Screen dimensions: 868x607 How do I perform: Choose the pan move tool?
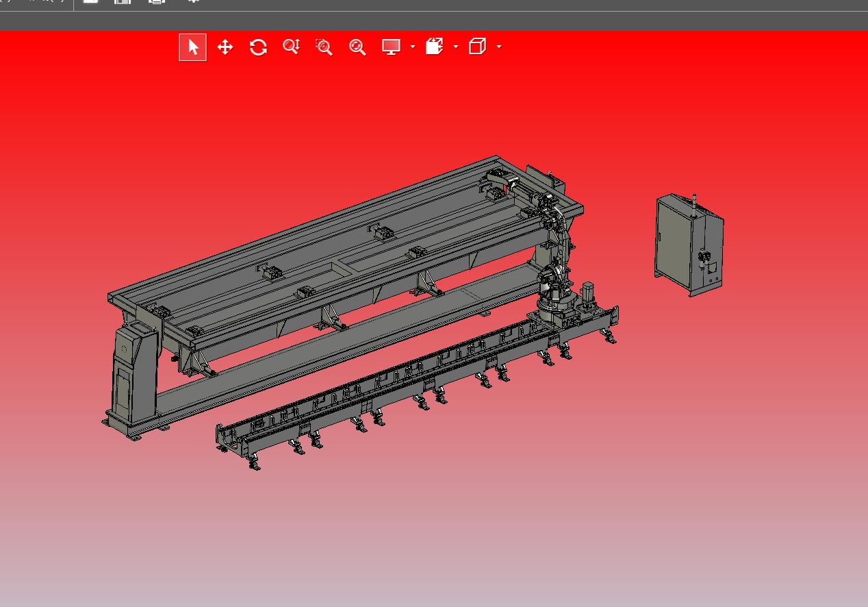225,47
